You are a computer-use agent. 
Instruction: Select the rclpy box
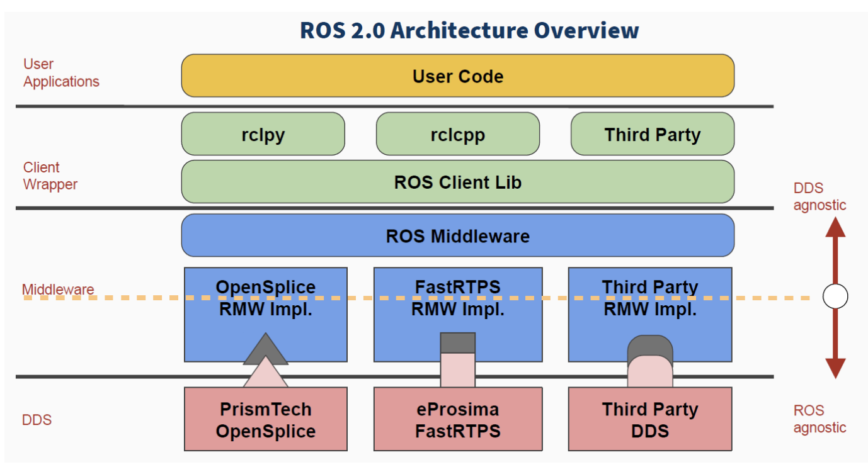click(263, 134)
